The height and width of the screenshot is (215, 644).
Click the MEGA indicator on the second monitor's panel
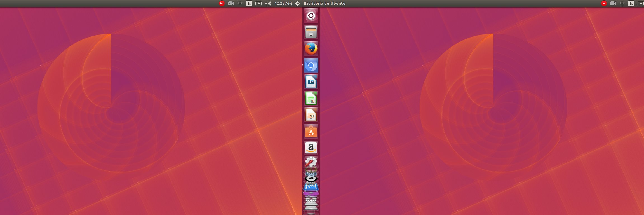pos(604,3)
